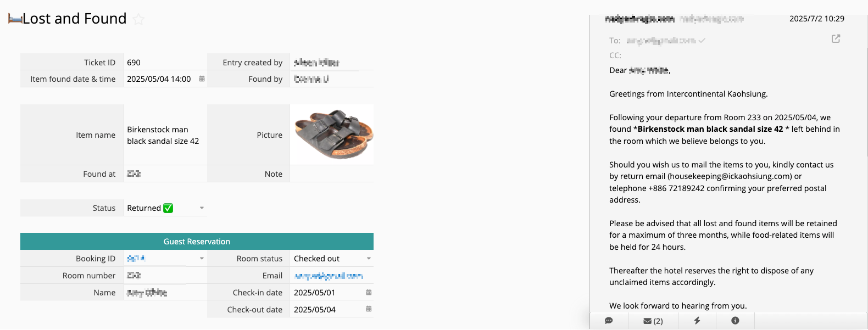Image resolution: width=868 pixels, height=330 pixels.
Task: Open calendar picker for check-out date
Action: tap(369, 309)
